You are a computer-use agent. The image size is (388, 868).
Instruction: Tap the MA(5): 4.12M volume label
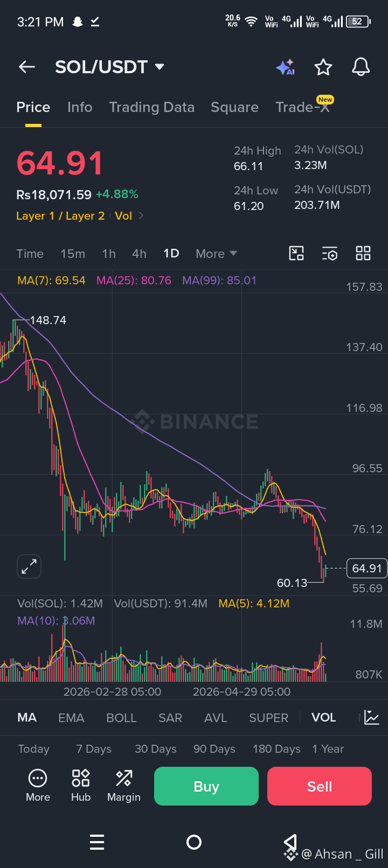coord(254,604)
